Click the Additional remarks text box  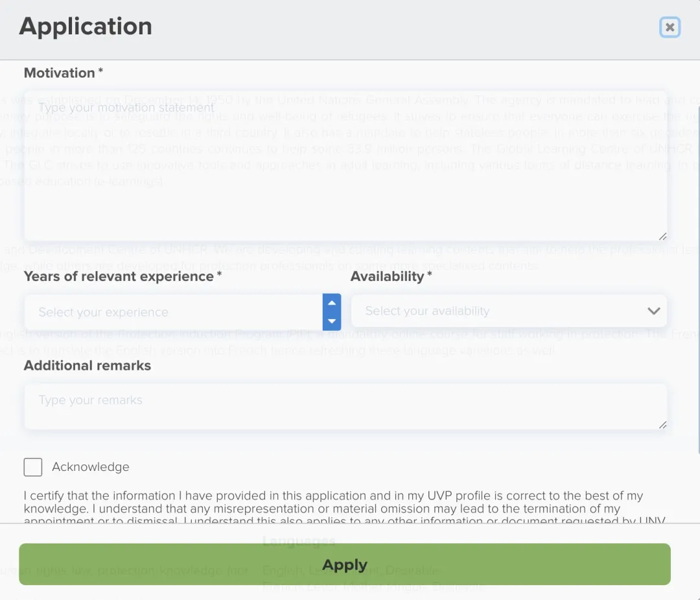(345, 407)
